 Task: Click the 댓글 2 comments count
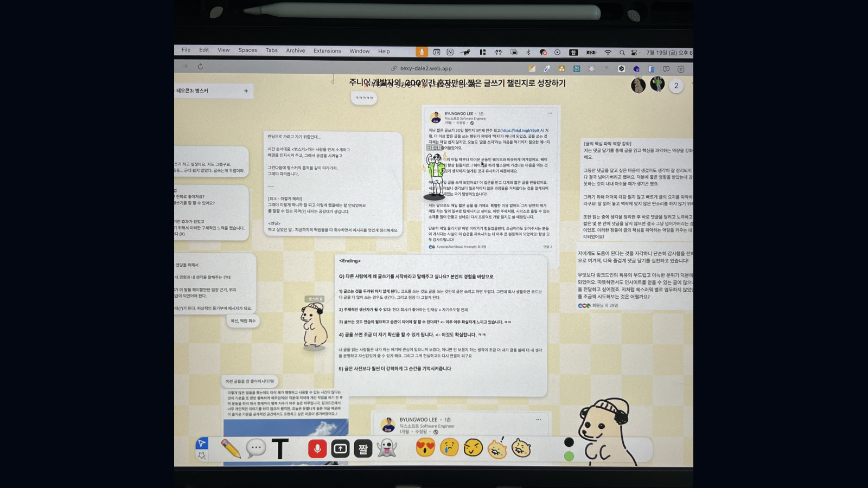[547, 247]
